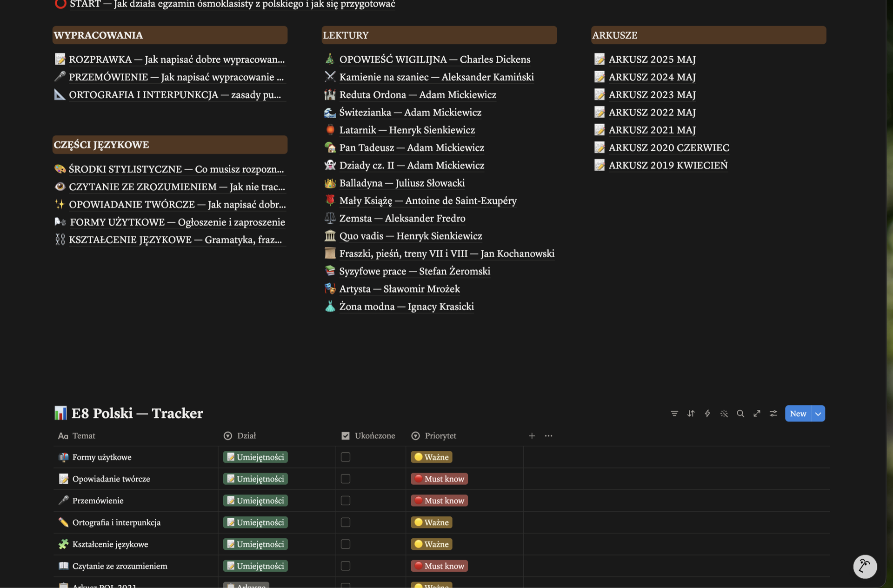This screenshot has height=588, width=893.
Task: Click the blue New button
Action: click(x=798, y=414)
